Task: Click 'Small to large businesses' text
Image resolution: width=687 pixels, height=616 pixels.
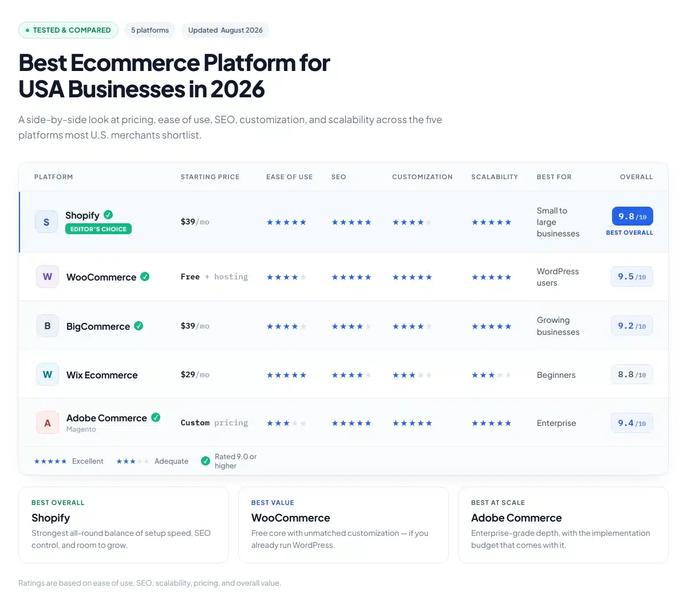Action: coord(558,222)
